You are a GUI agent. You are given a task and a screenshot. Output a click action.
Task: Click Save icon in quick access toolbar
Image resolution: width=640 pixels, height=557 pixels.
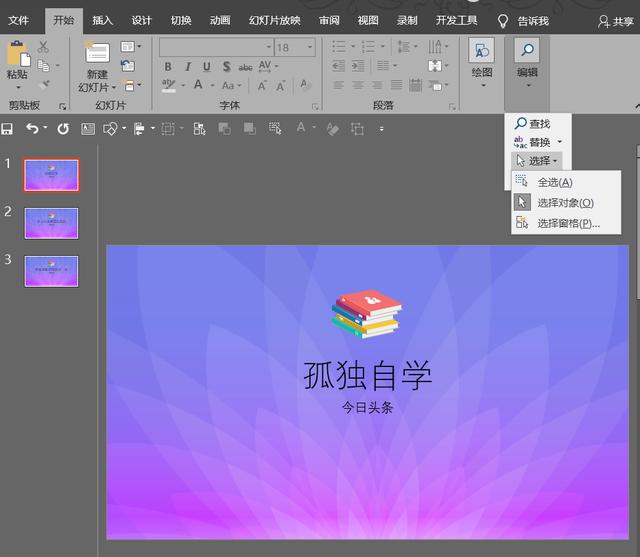(7, 129)
